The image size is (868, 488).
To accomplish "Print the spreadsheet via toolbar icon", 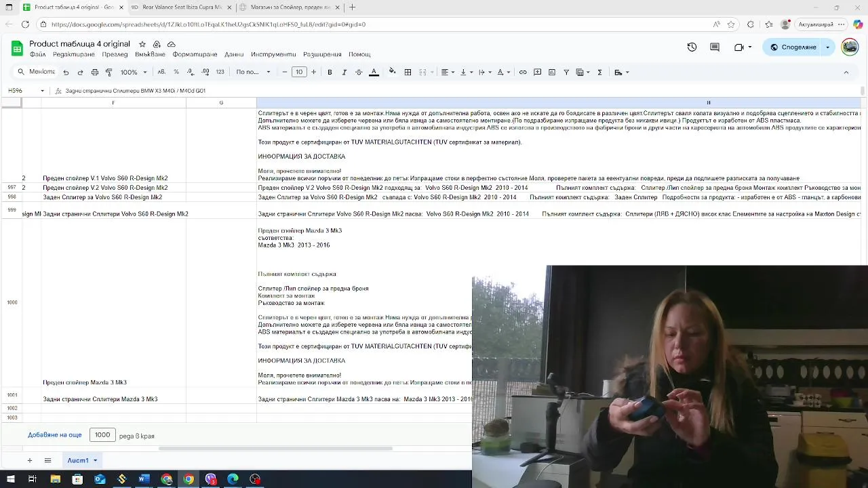I will [94, 73].
